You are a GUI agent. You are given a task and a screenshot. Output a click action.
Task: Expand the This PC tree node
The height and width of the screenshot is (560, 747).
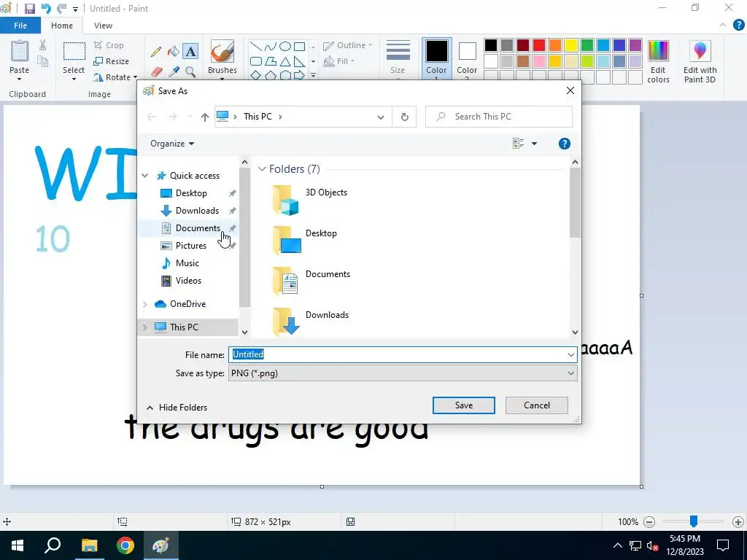[x=145, y=327]
